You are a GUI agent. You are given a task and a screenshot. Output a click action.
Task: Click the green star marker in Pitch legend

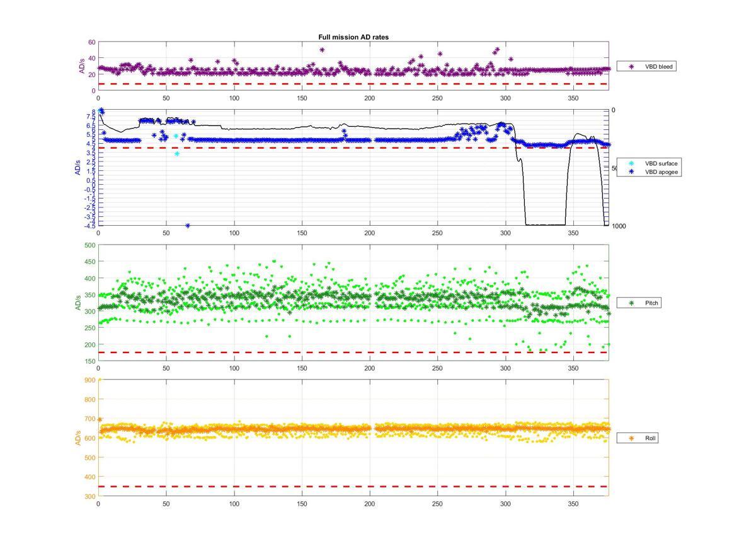(631, 303)
